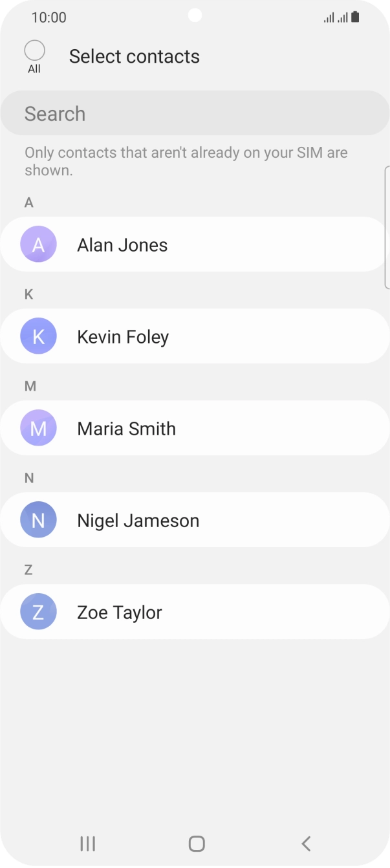The image size is (390, 868).
Task: Tap the battery icon in the status bar
Action: tap(355, 17)
